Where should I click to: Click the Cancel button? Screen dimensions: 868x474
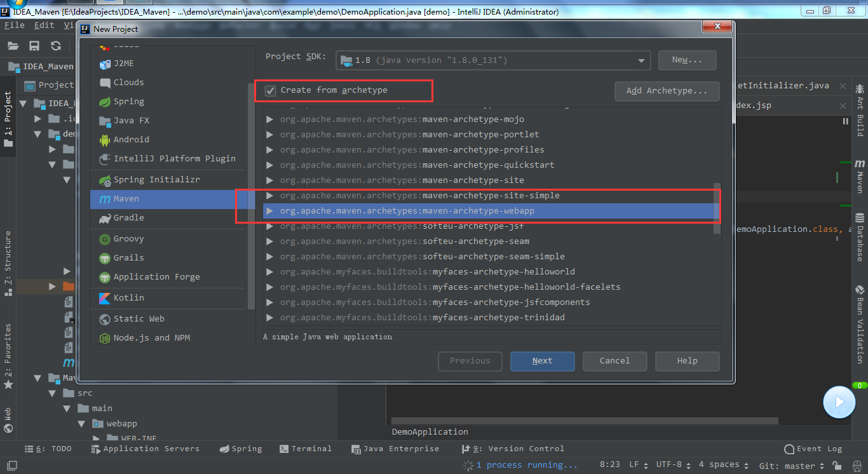[x=615, y=361]
